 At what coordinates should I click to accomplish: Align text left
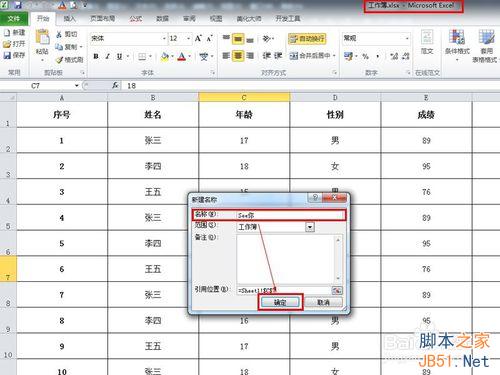pyautogui.click(x=226, y=56)
